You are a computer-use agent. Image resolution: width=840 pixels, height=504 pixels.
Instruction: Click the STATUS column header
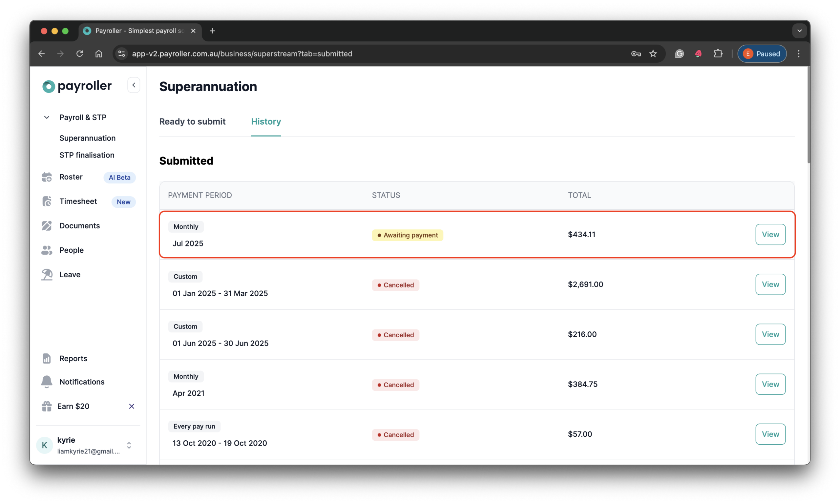click(x=386, y=195)
